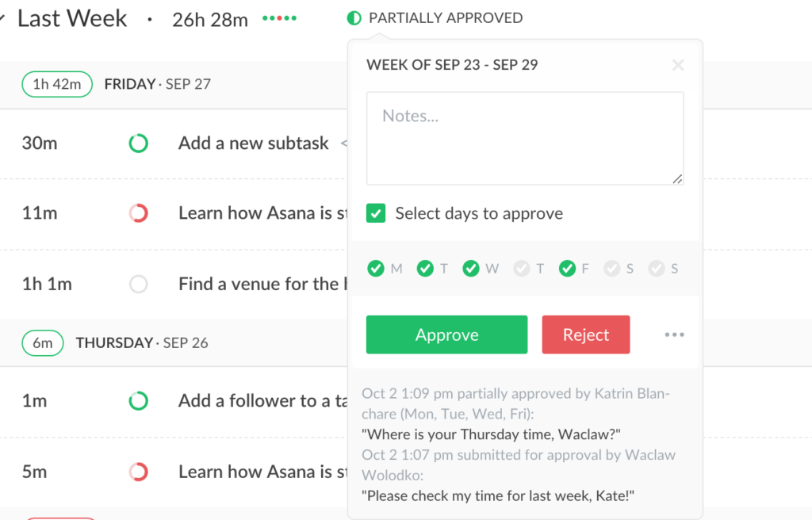Click the "6m" Thursday total badge

point(43,342)
